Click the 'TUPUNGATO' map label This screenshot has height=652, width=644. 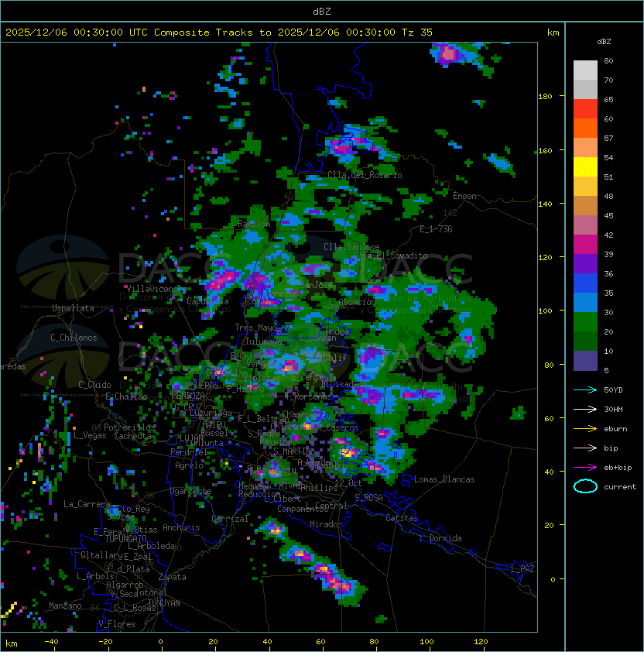[x=125, y=539]
